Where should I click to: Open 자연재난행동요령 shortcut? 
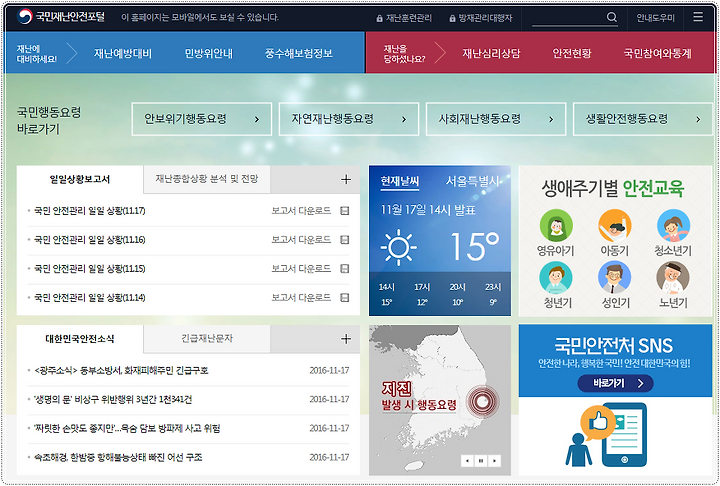tap(349, 119)
